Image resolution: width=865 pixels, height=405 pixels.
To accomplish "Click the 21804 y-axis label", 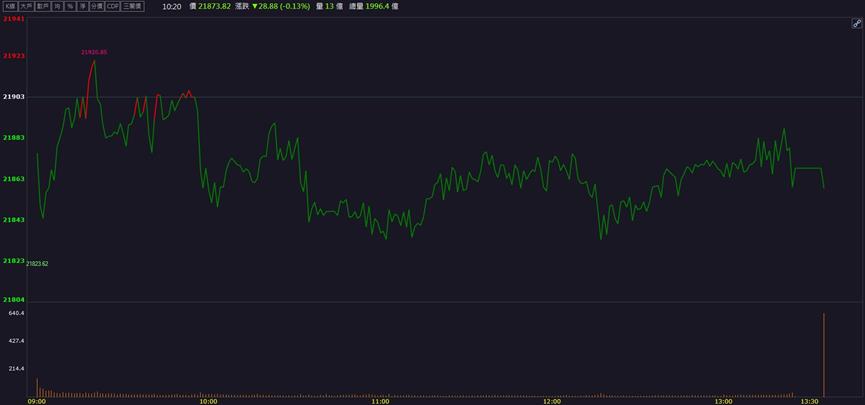I will (12, 300).
